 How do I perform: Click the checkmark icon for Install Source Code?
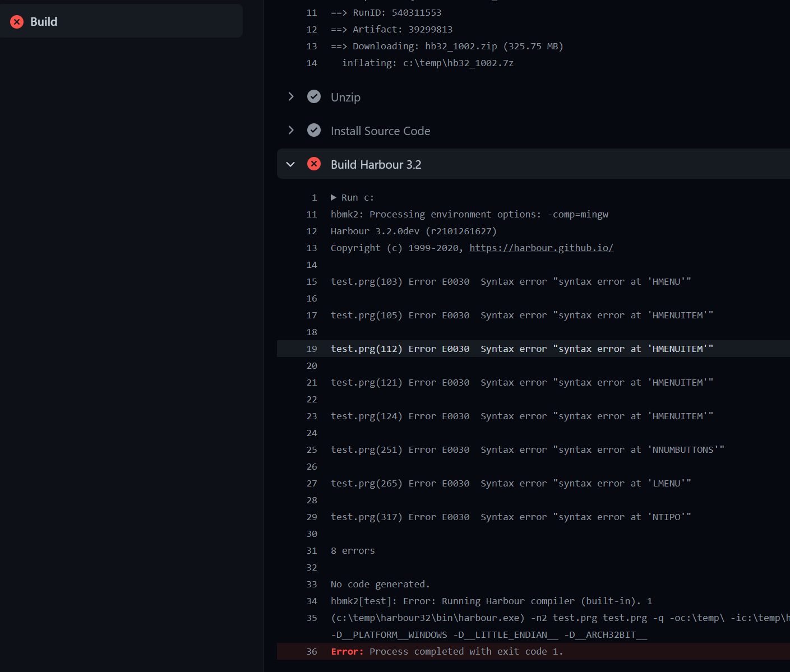click(314, 131)
